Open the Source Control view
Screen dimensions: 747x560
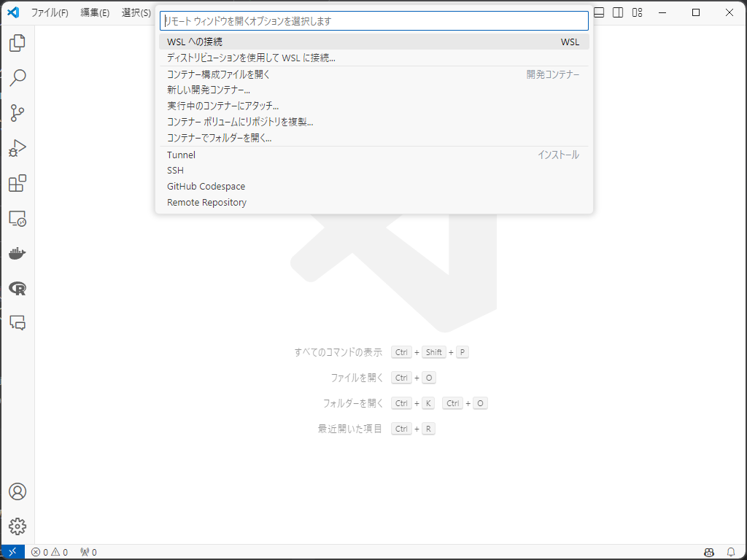coord(17,112)
